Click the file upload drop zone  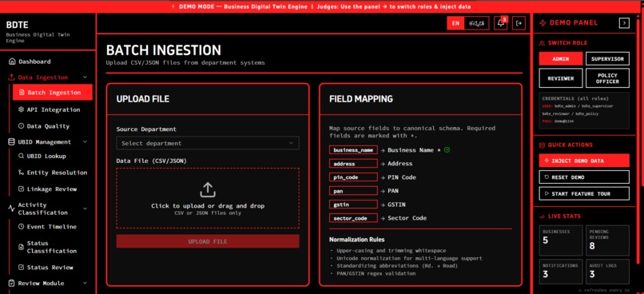208,198
